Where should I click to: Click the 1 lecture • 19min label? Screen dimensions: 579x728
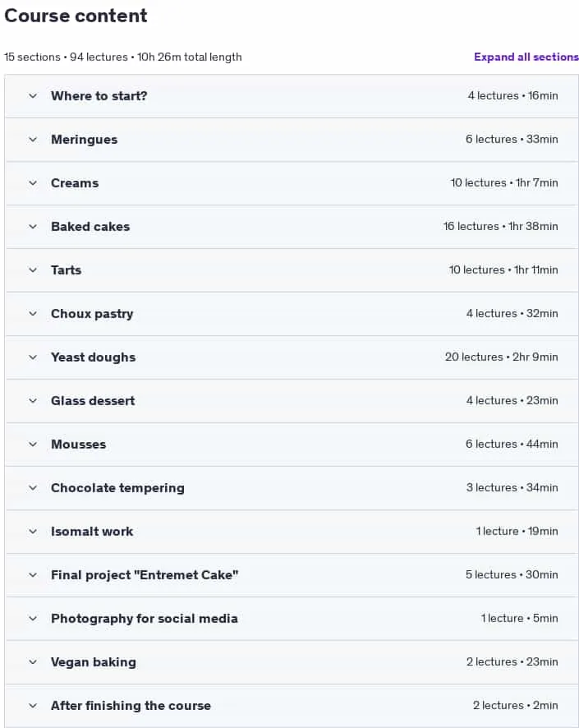click(517, 531)
